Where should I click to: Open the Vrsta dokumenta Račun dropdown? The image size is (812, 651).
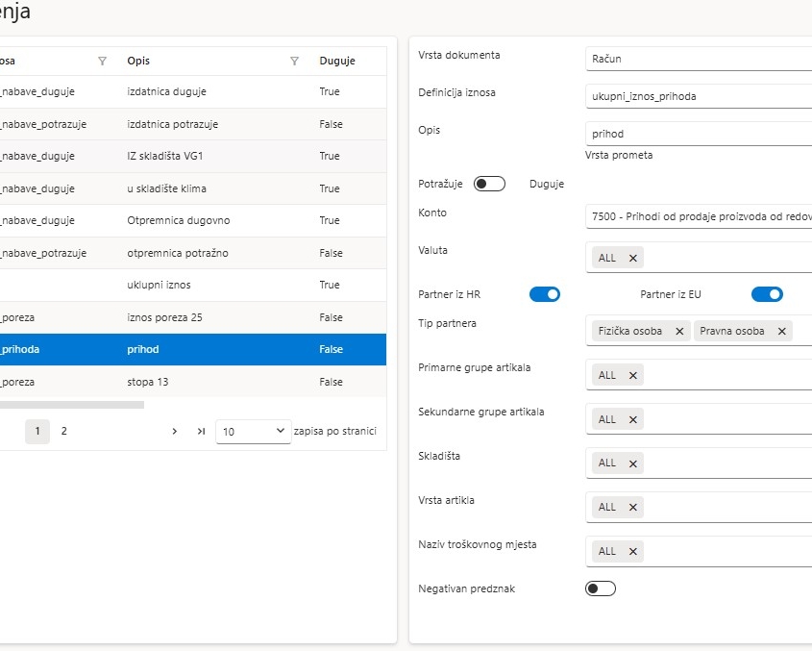(698, 59)
